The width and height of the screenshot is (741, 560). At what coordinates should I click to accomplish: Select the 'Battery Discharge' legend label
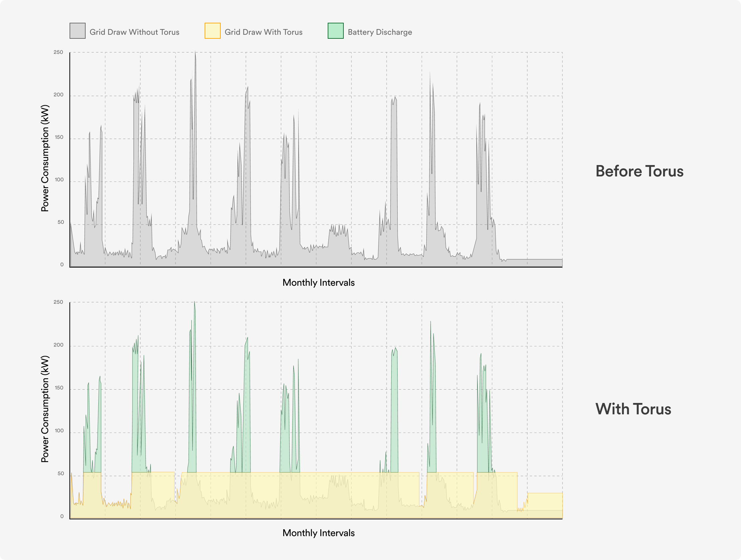point(380,32)
